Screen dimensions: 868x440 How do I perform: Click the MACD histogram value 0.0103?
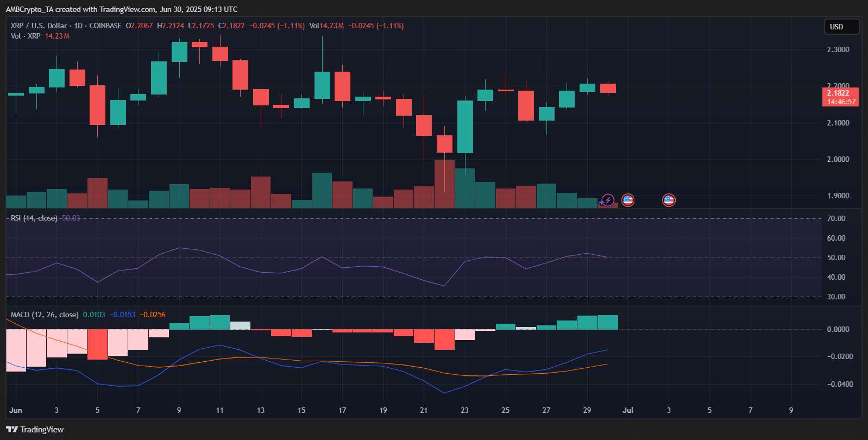pyautogui.click(x=94, y=315)
